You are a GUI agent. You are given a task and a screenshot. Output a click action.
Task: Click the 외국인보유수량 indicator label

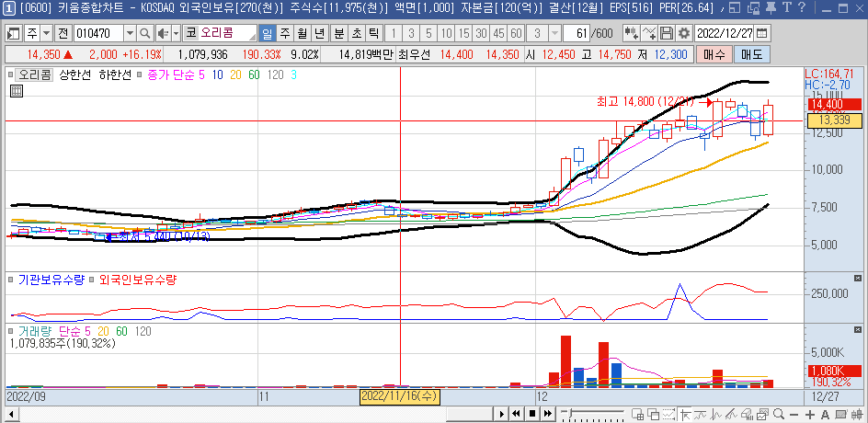pos(137,280)
